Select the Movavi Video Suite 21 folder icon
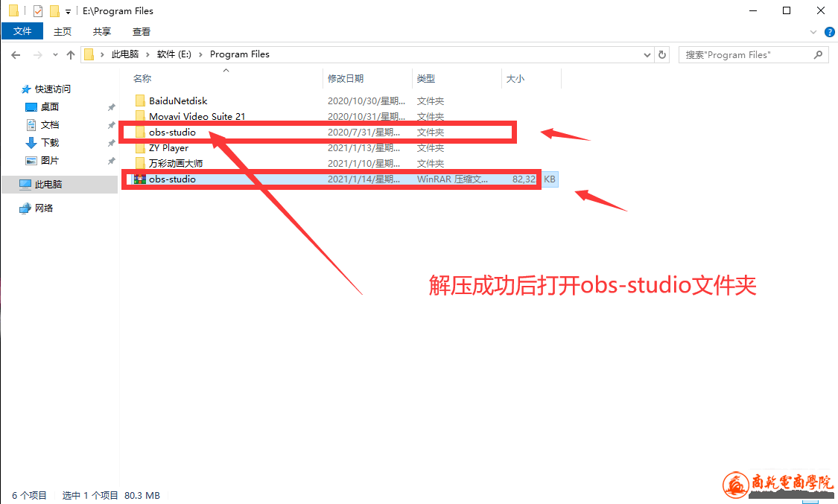The height and width of the screenshot is (504, 838). point(140,116)
